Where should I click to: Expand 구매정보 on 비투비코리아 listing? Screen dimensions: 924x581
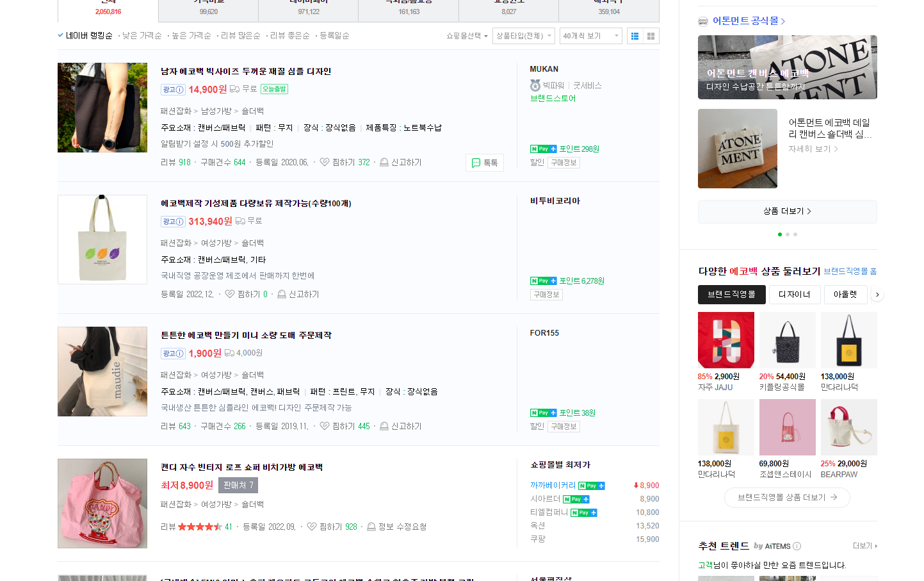coord(546,295)
